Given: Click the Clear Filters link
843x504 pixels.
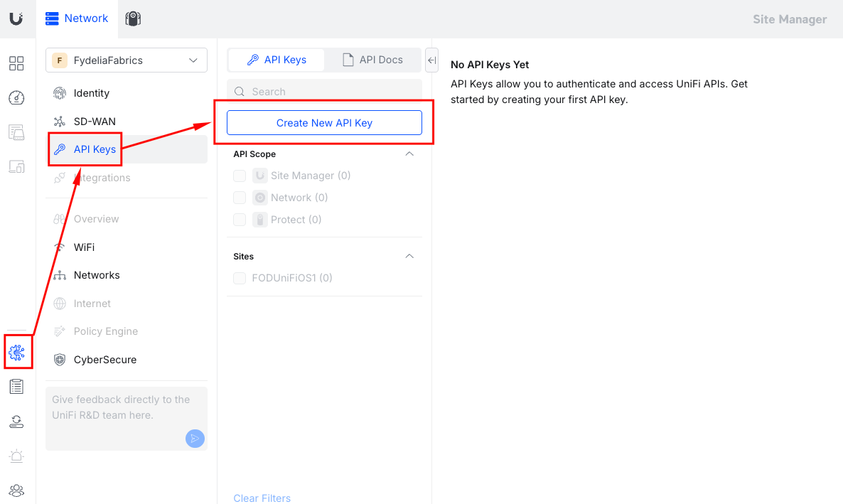Looking at the screenshot, I should (262, 498).
